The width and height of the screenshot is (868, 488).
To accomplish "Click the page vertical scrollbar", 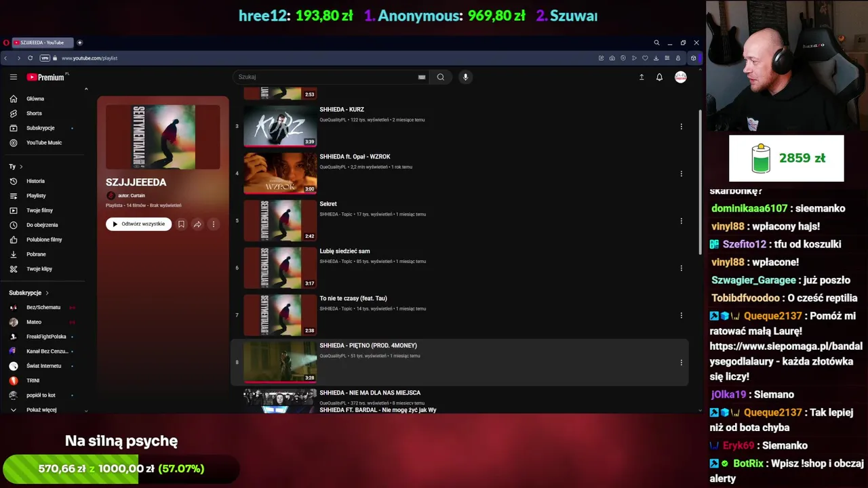I will [x=700, y=183].
